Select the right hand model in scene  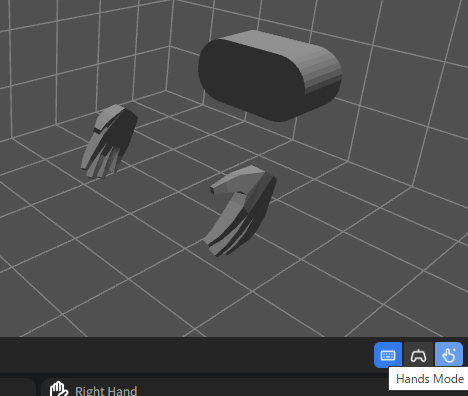click(239, 211)
